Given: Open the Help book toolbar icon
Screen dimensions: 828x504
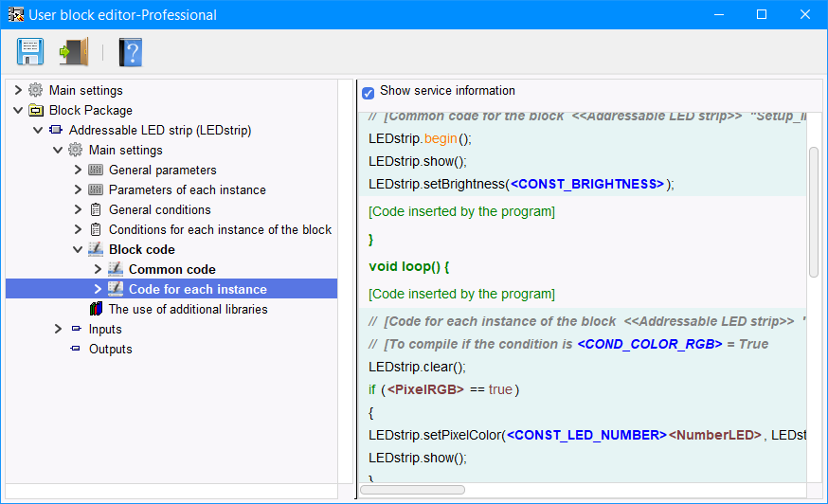Looking at the screenshot, I should pyautogui.click(x=130, y=51).
